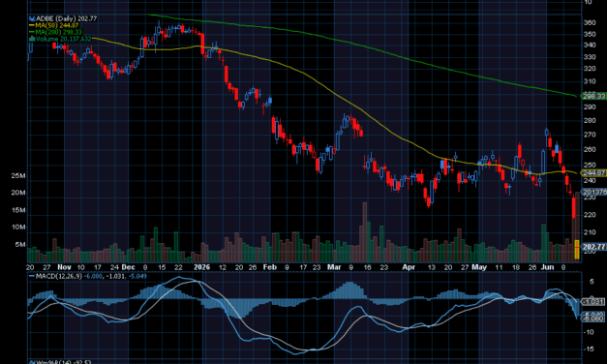Click the Nov label on date axis
The image size is (607, 364).
click(x=64, y=267)
